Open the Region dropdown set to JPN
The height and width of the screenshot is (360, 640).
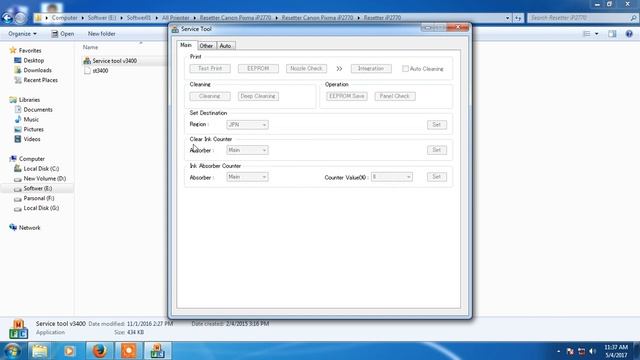tap(247, 124)
